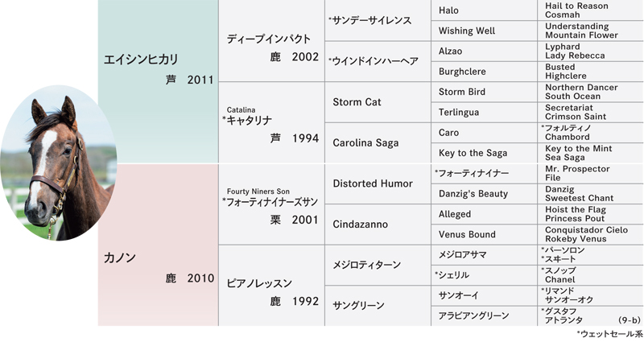Viewport: 644px width, 342px height.
Task: Click ディープインパクト in the pedigree
Action: (271, 41)
